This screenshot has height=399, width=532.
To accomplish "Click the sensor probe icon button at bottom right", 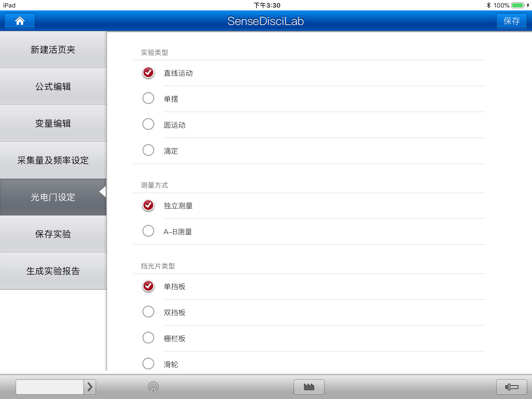I will click(512, 387).
